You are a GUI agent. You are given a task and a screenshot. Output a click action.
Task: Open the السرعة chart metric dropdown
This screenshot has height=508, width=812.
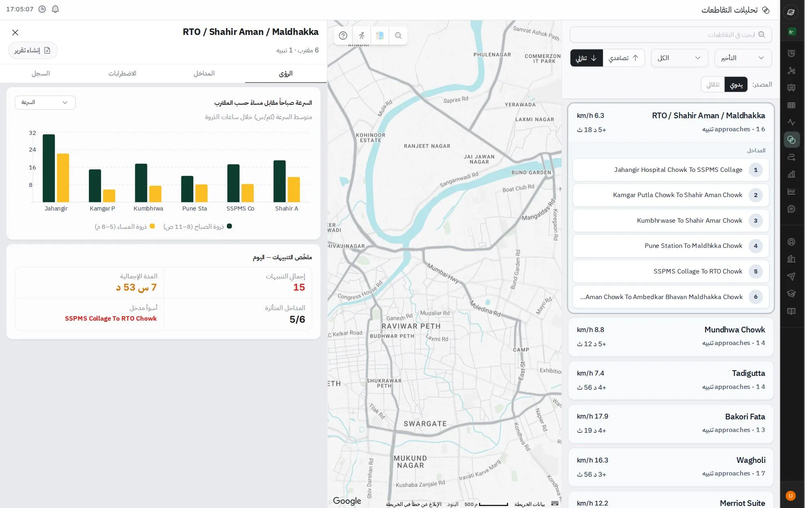45,102
